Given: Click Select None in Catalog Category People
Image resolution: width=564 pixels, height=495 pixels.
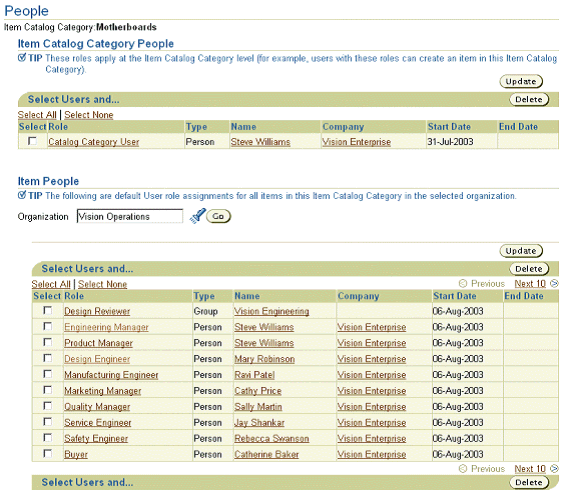Looking at the screenshot, I should pyautogui.click(x=89, y=115).
